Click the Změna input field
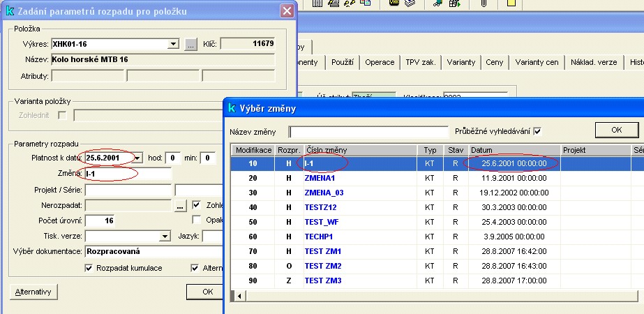 click(128, 174)
